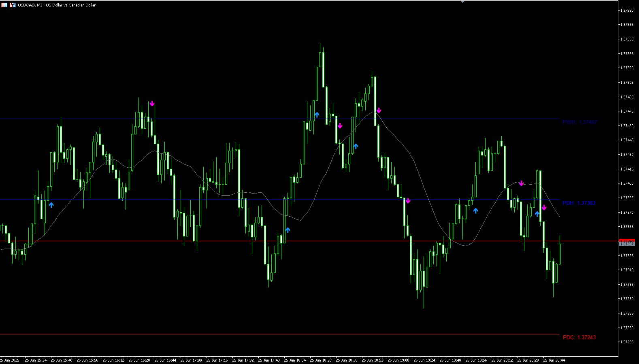Click the 1.37550 price scale label

tap(627, 39)
